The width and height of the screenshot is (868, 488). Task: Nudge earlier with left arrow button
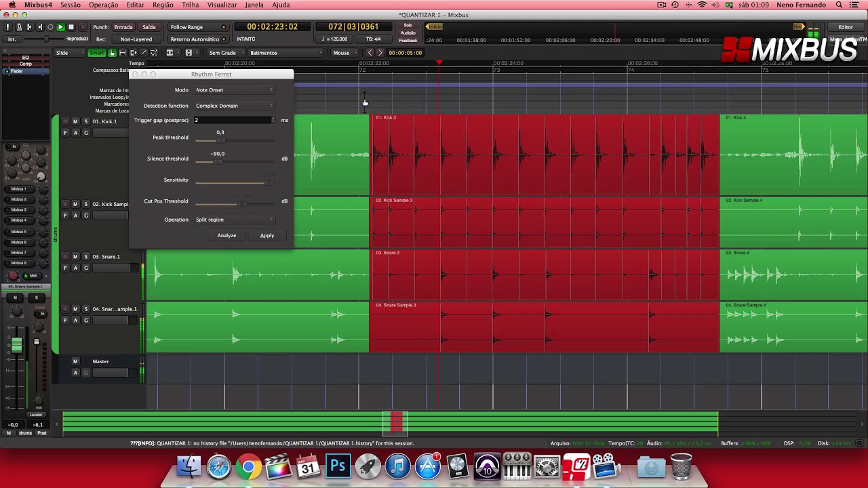[x=370, y=53]
